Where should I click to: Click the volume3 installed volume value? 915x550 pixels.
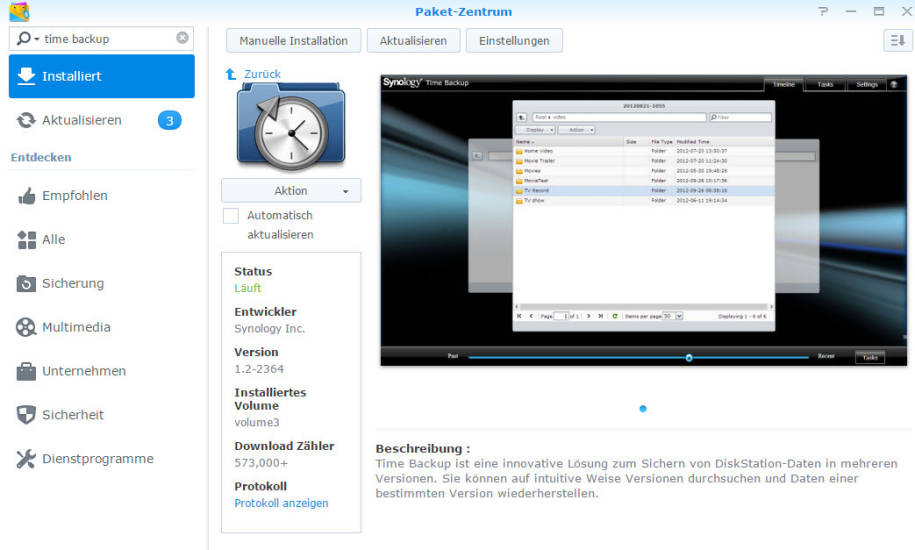tap(257, 422)
